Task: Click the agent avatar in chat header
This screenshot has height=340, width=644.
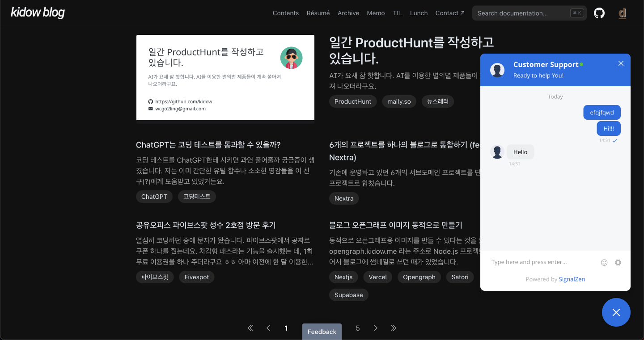Action: (497, 70)
